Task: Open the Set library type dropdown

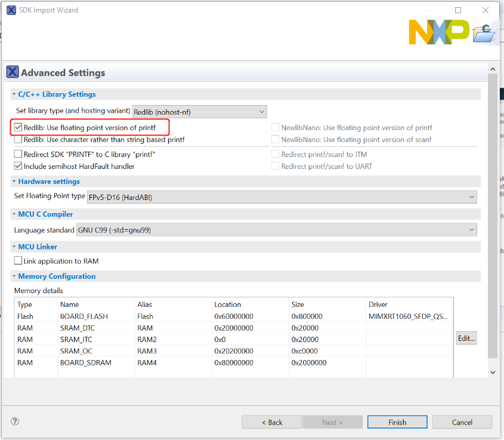Action: point(199,112)
